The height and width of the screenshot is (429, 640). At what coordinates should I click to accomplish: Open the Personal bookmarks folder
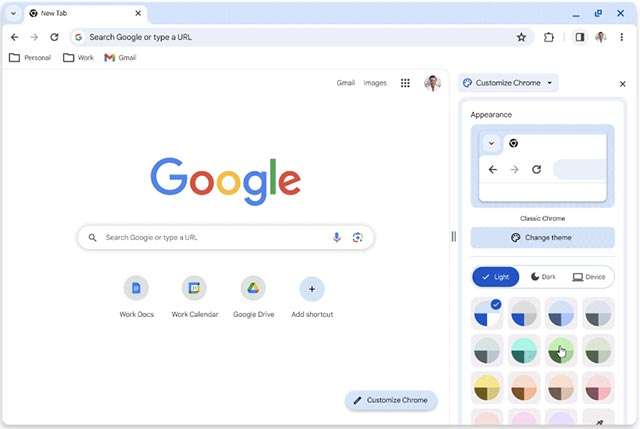click(30, 58)
